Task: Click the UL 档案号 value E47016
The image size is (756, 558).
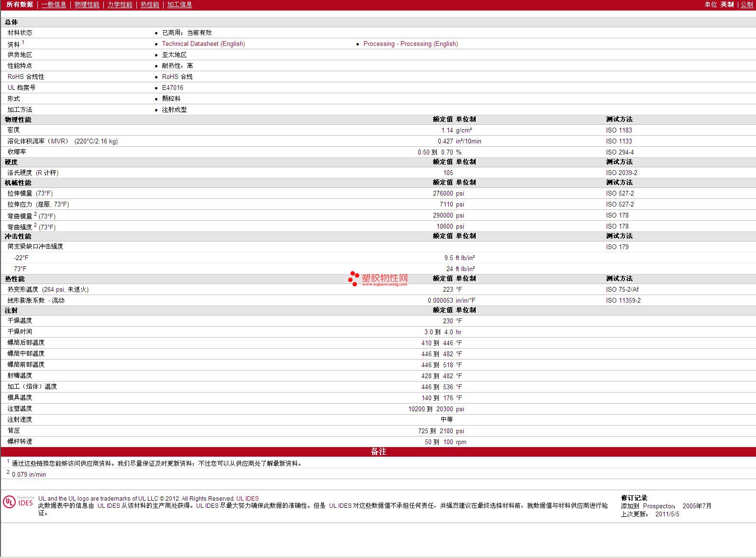Action: [x=173, y=88]
